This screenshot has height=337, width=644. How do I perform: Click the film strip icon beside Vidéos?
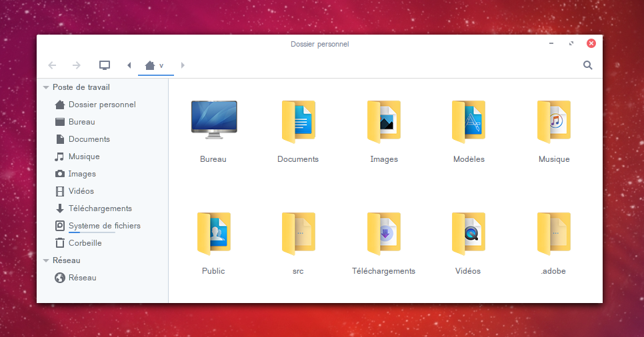click(60, 191)
